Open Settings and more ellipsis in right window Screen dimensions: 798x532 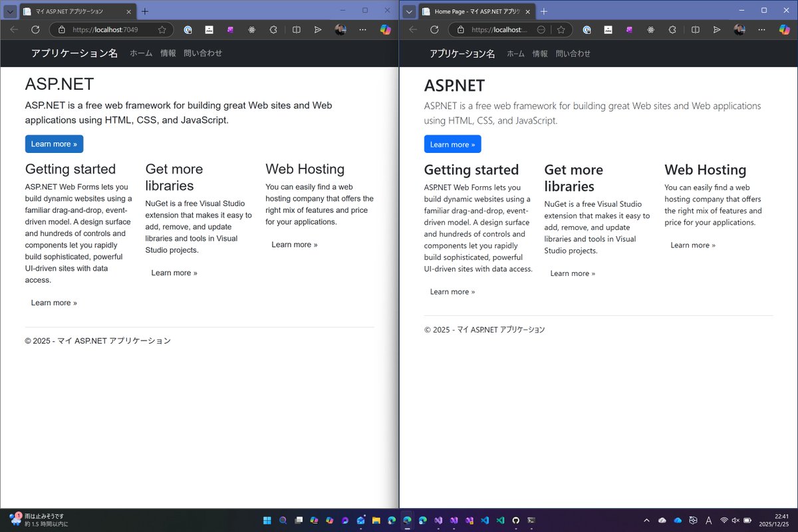[761, 30]
